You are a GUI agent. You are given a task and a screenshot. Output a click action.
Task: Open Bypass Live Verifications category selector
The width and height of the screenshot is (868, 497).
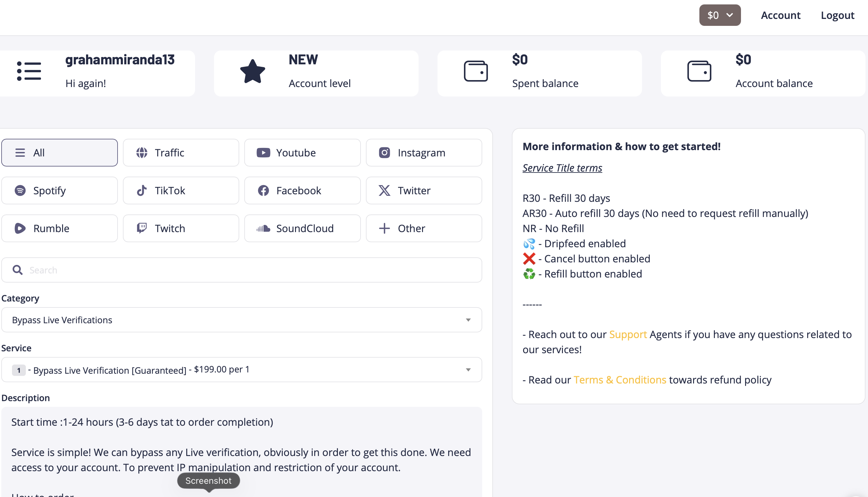(x=242, y=320)
